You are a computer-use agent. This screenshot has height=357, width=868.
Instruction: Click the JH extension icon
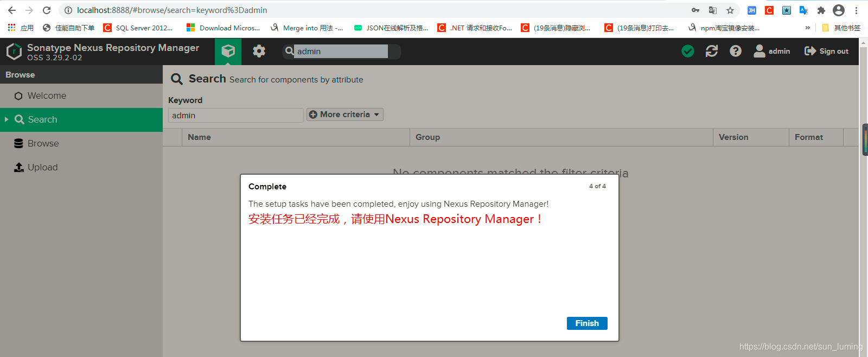point(752,10)
